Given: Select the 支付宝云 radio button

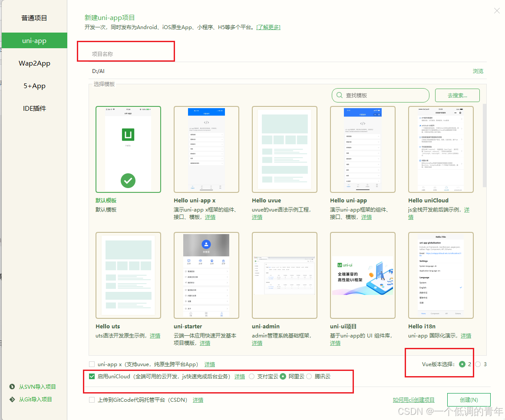Looking at the screenshot, I should tap(252, 377).
